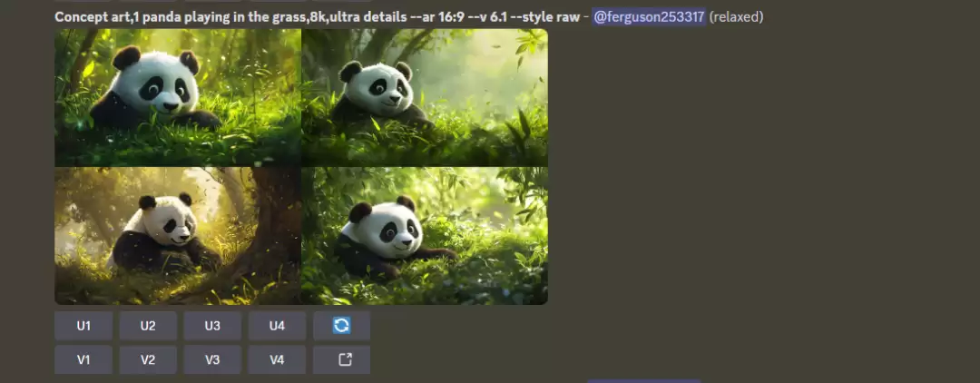Open the top-left panda image
Viewport: 980px width, 383px height.
[x=178, y=97]
